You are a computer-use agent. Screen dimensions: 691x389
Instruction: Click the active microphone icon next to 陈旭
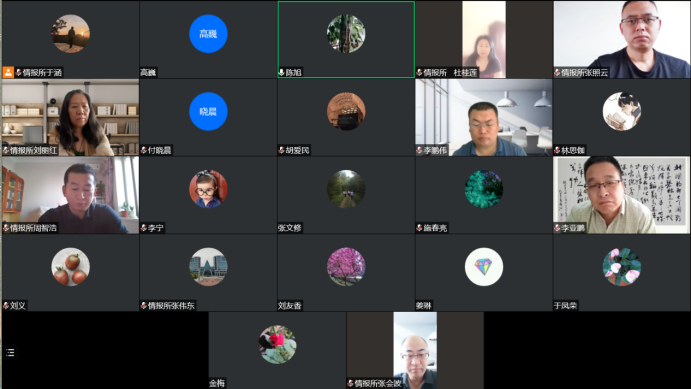[282, 72]
